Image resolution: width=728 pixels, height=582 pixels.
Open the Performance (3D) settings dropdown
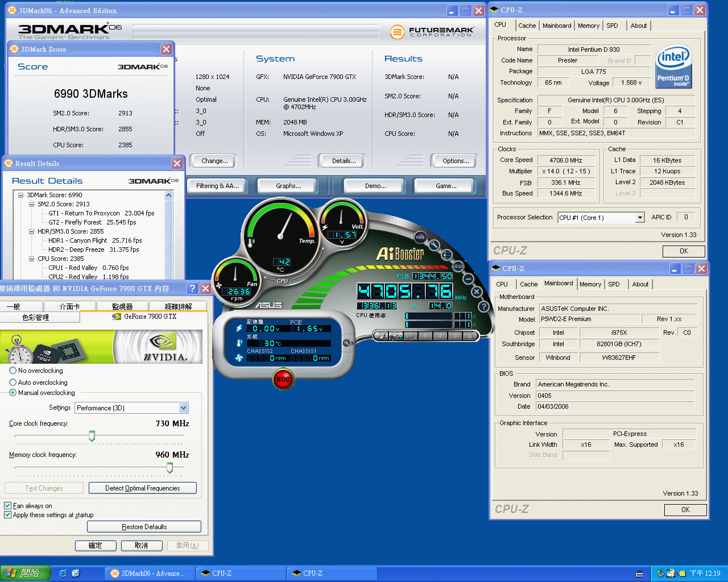(183, 408)
